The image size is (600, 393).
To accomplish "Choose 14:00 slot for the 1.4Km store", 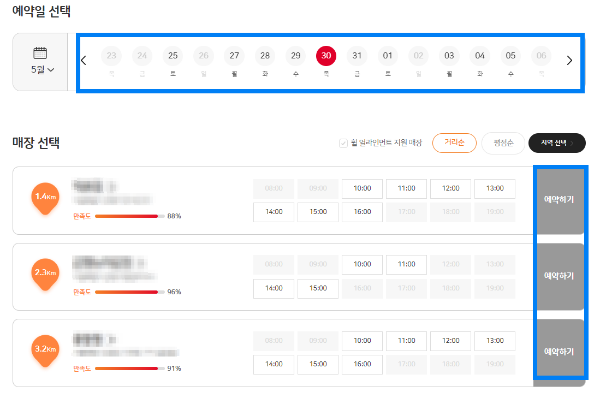I will (274, 212).
